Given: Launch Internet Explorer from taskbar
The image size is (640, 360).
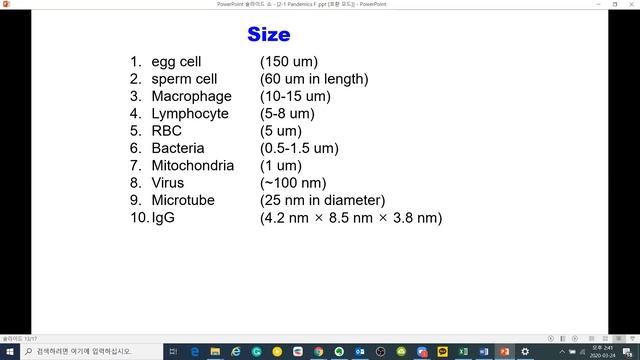Looking at the screenshot, I should [236, 351].
